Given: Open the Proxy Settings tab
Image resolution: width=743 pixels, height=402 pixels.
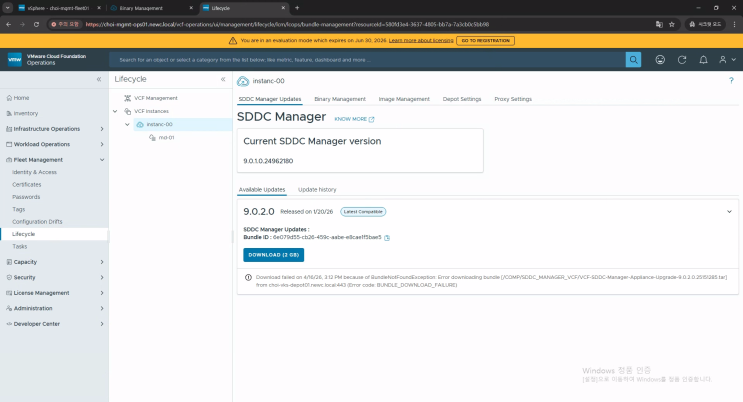Looking at the screenshot, I should click(513, 99).
